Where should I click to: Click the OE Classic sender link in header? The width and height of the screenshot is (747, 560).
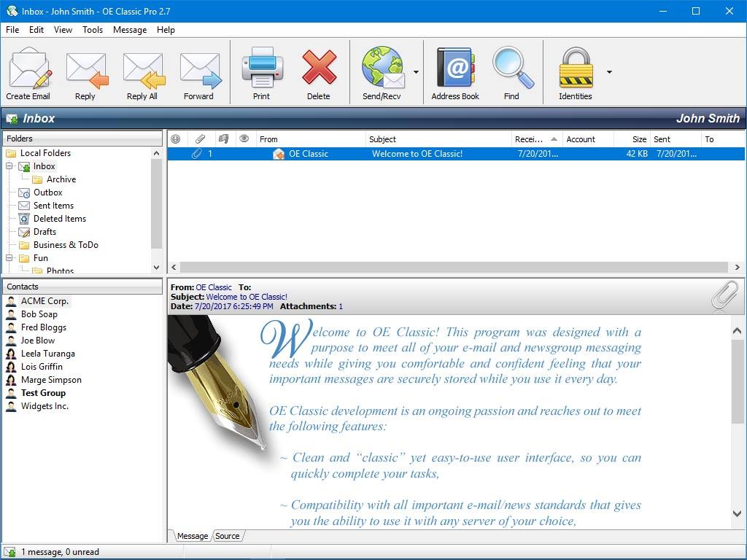[x=214, y=287]
